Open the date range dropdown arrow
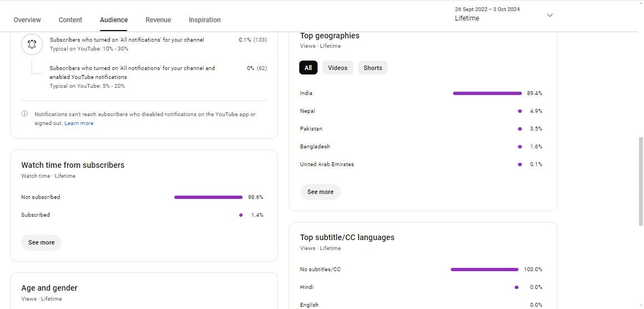The height and width of the screenshot is (309, 644). (x=550, y=15)
